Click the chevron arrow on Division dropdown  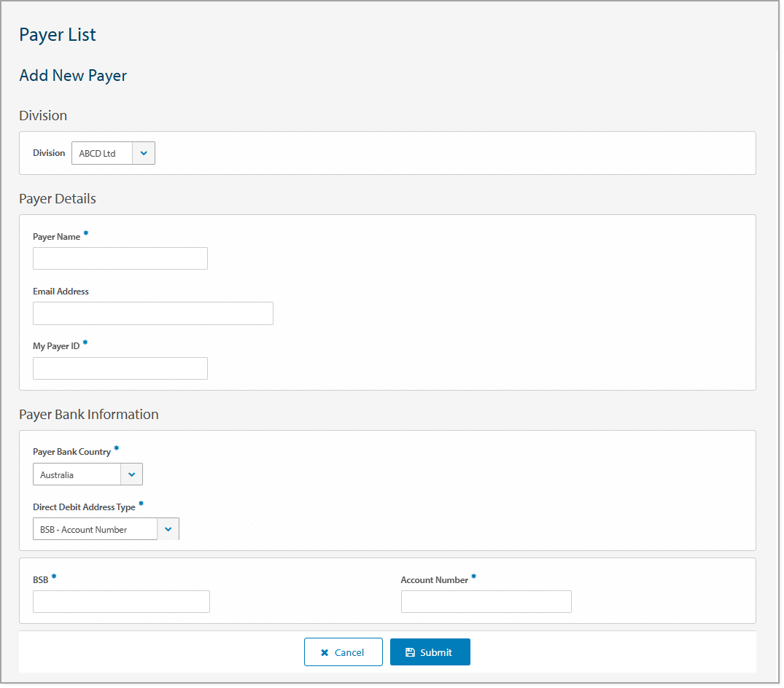coord(144,154)
